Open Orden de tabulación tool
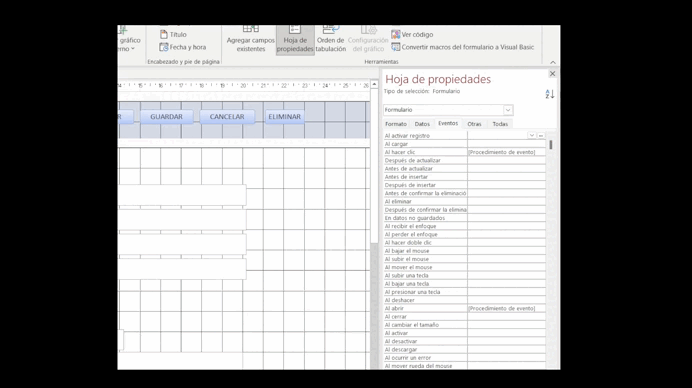 click(331, 40)
